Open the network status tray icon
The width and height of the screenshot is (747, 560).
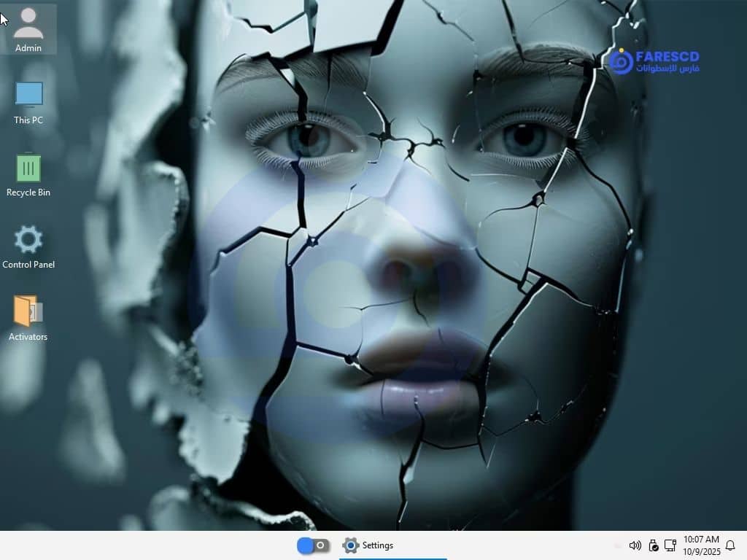pos(670,545)
